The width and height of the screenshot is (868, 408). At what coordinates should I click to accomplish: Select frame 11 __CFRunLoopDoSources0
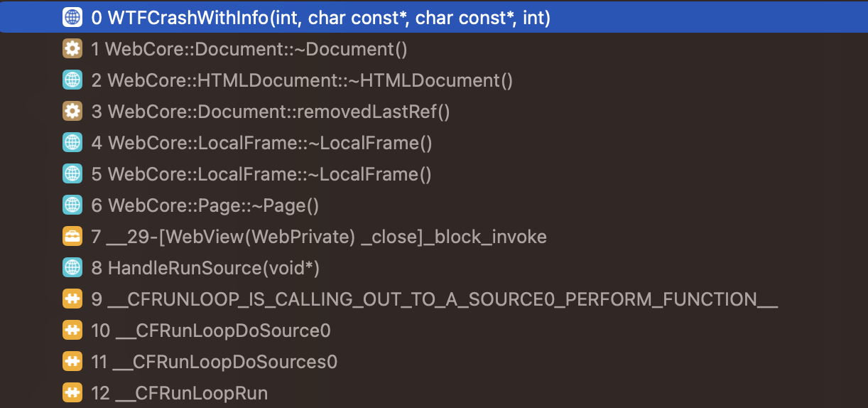tap(215, 362)
